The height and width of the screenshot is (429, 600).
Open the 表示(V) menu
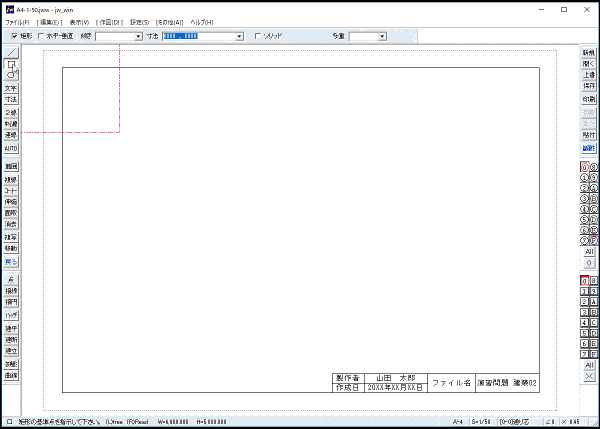79,22
